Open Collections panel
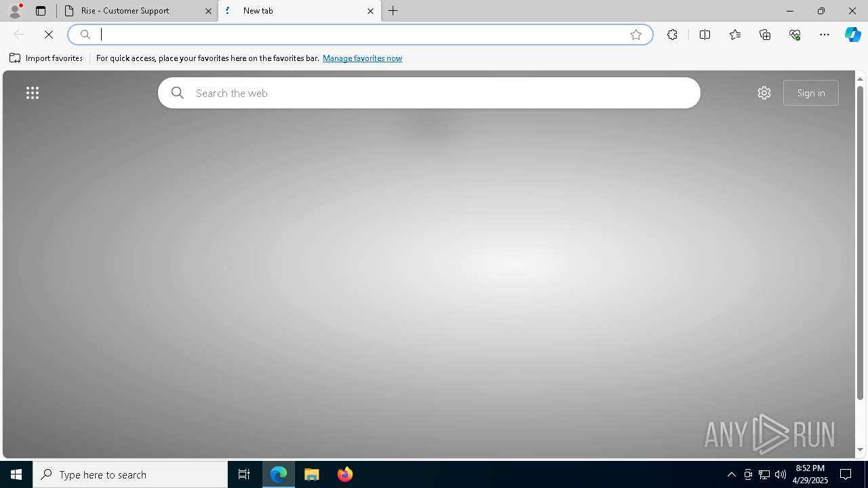 pyautogui.click(x=765, y=35)
